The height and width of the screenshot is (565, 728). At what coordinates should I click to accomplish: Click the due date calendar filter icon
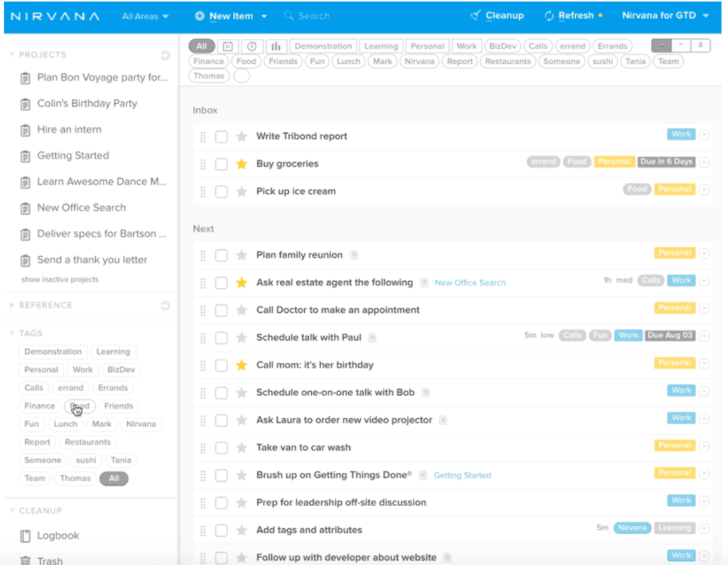coord(227,46)
